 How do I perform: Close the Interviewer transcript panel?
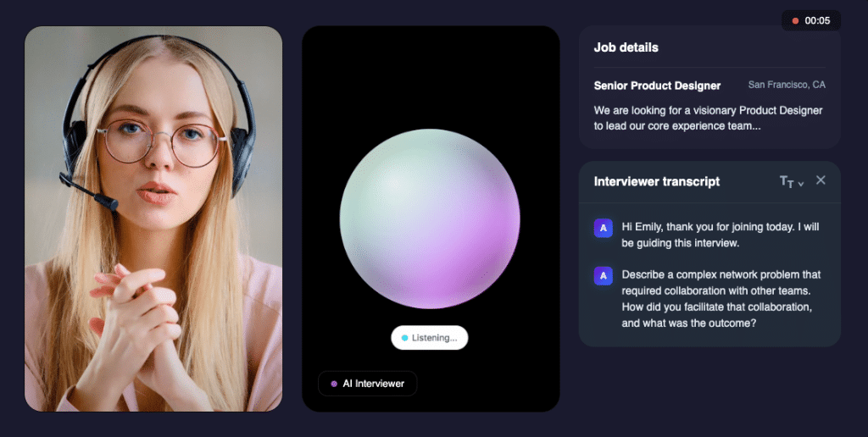821,180
